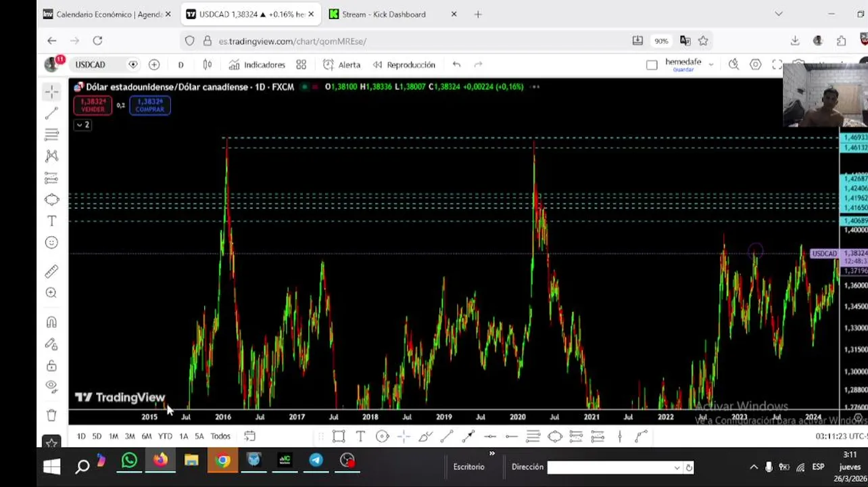Open the pattern tools in left sidebar
868x487 pixels.
point(51,156)
